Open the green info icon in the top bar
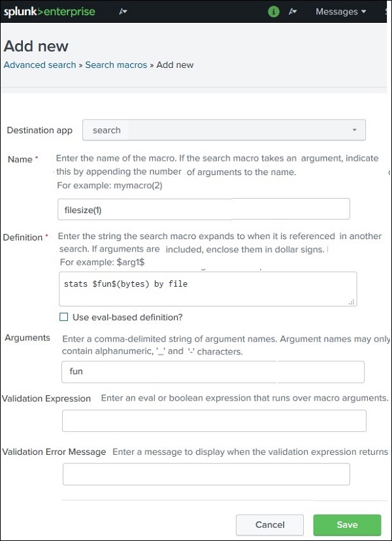Screen dimensions: 392x541 tap(273, 11)
